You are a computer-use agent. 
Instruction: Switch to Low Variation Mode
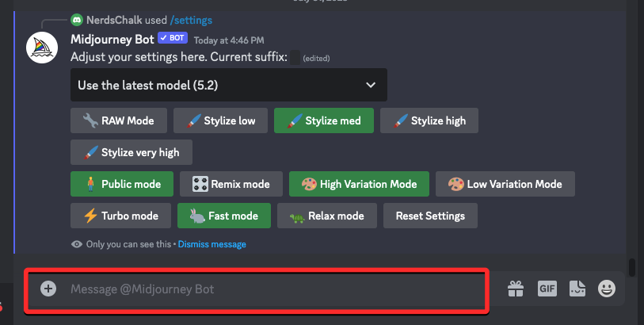[x=505, y=184]
